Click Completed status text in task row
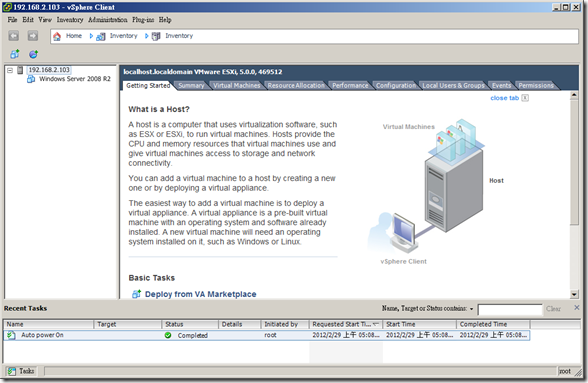588x383 pixels. (192, 335)
